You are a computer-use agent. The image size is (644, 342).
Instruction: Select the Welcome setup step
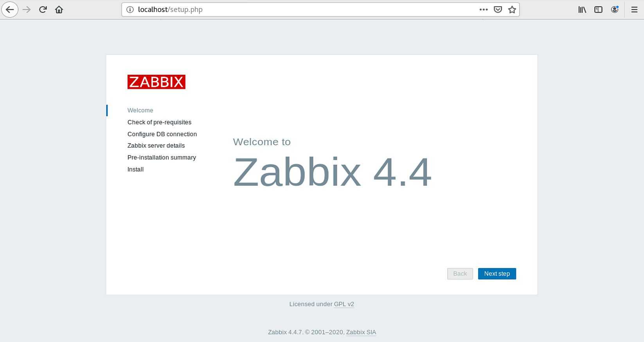[140, 110]
